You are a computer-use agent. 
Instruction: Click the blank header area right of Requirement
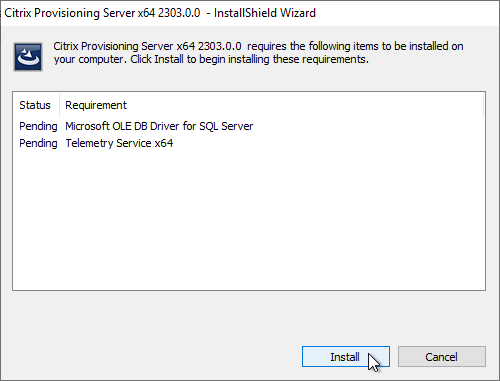[x=305, y=105]
